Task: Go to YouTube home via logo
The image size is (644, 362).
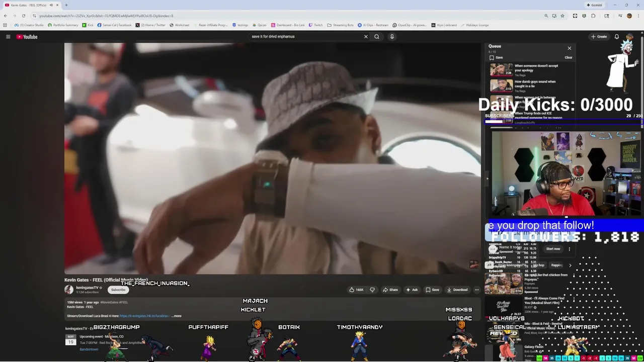Action: (x=27, y=37)
